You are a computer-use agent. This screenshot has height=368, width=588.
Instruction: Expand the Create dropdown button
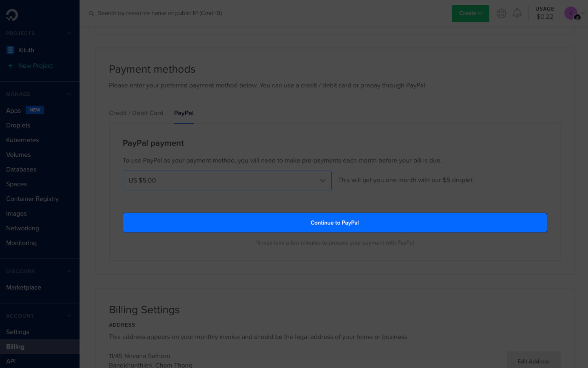470,13
